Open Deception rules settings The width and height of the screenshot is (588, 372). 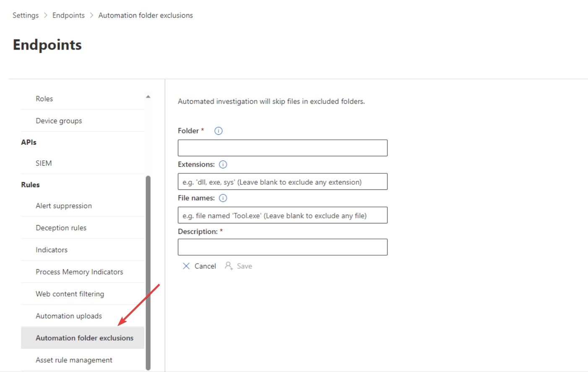click(61, 228)
